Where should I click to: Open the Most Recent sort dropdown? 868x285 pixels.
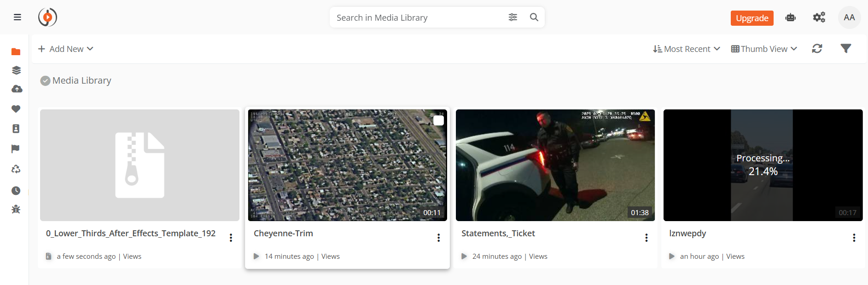pyautogui.click(x=687, y=49)
